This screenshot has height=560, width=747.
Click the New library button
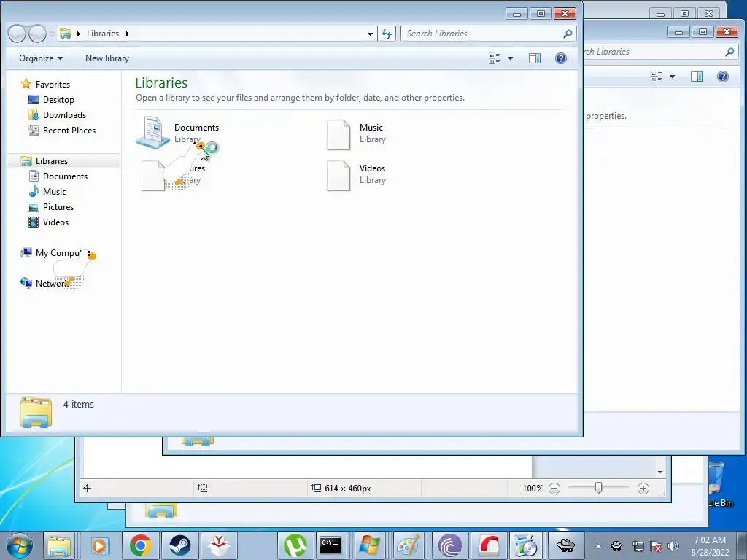point(107,58)
